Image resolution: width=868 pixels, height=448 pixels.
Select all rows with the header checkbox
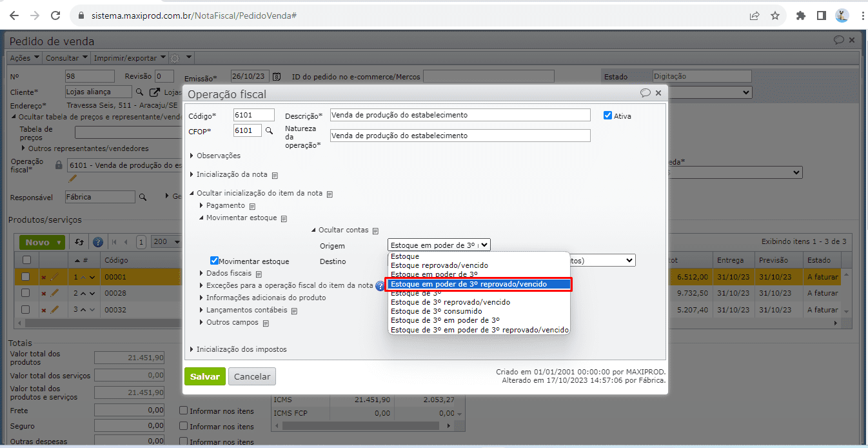[26, 260]
